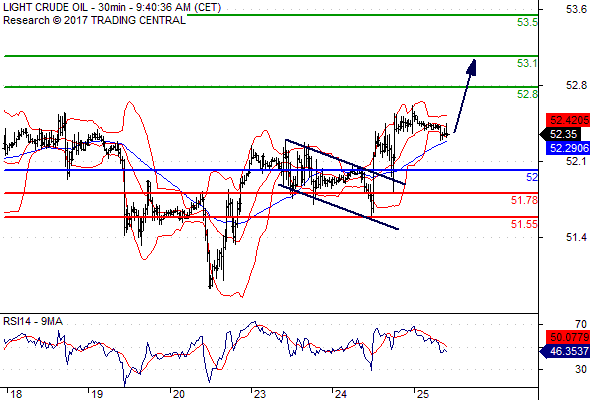The height and width of the screenshot is (400, 590).
Task: Click the blue 52.2906 moving average label
Action: (x=568, y=148)
